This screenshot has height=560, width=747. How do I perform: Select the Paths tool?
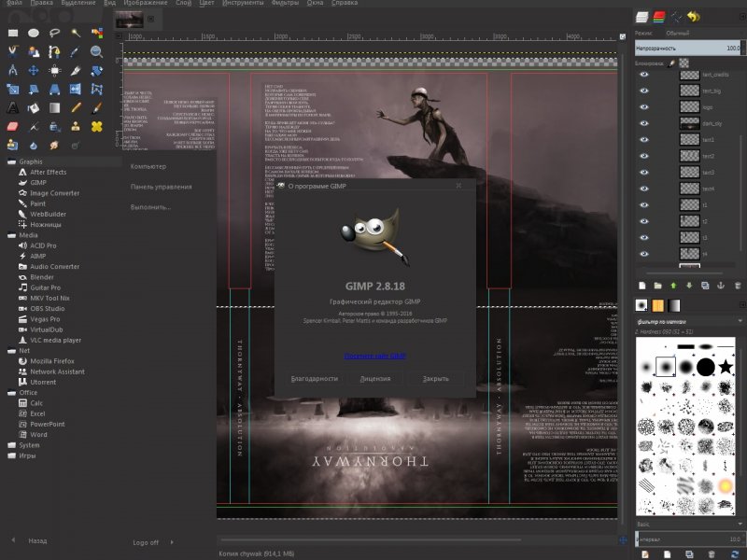tap(54, 51)
